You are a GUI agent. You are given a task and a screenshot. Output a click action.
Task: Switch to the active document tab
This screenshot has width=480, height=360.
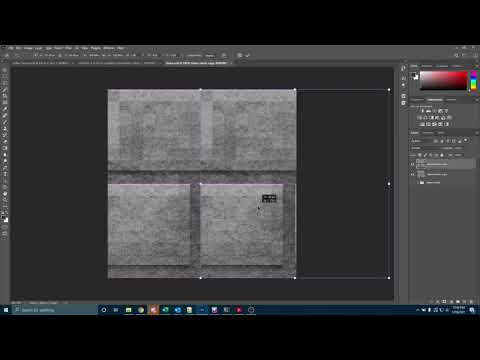(x=197, y=63)
